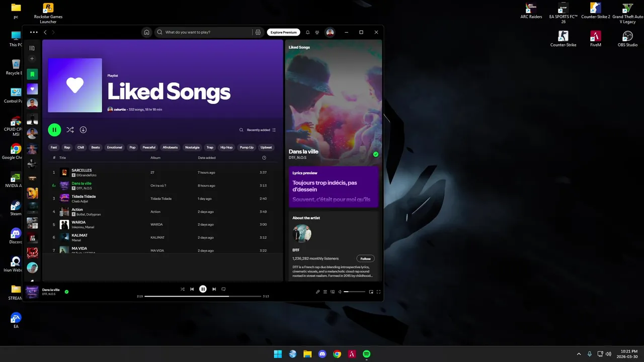Select the KALIMAT track title

click(79, 235)
